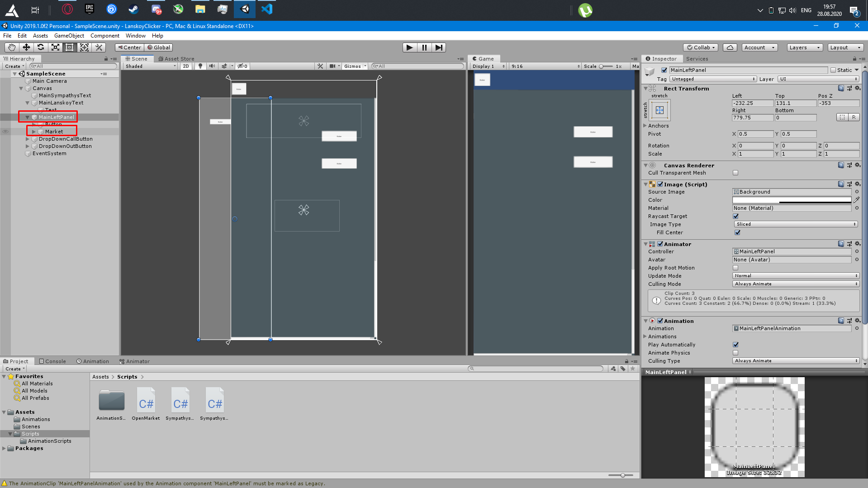Image resolution: width=868 pixels, height=488 pixels.
Task: Click the anchor presets stretch box
Action: [x=659, y=110]
